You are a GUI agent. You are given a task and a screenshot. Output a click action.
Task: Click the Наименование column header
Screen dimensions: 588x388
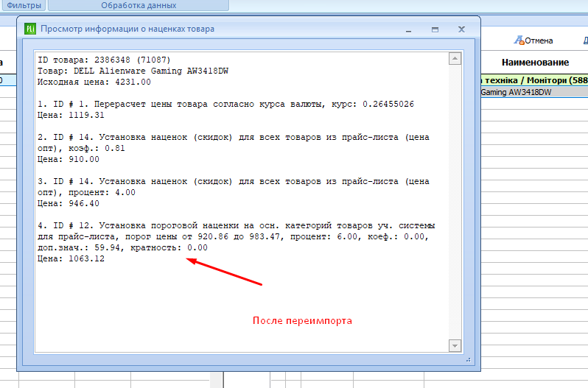tap(535, 63)
